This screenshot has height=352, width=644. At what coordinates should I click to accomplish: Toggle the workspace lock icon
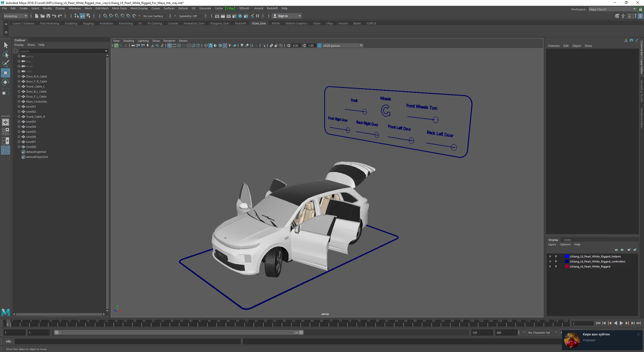[640, 9]
